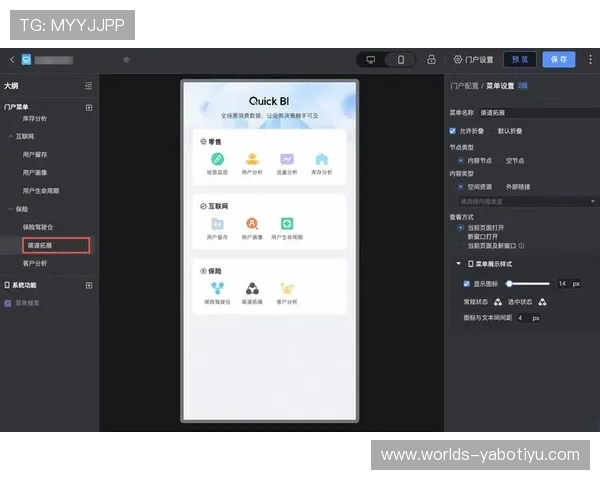The height and width of the screenshot is (480, 600).
Task: Toggle the 显示图标 checkbox
Action: click(x=466, y=284)
